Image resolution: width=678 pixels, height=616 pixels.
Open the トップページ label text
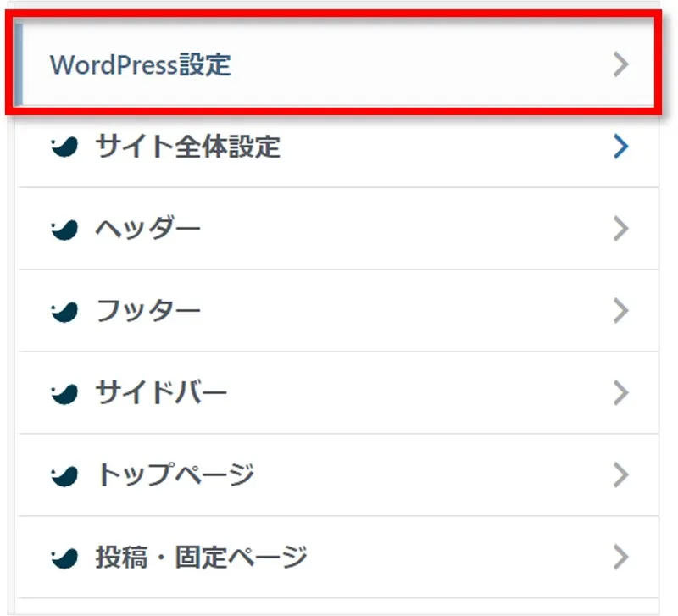click(175, 476)
